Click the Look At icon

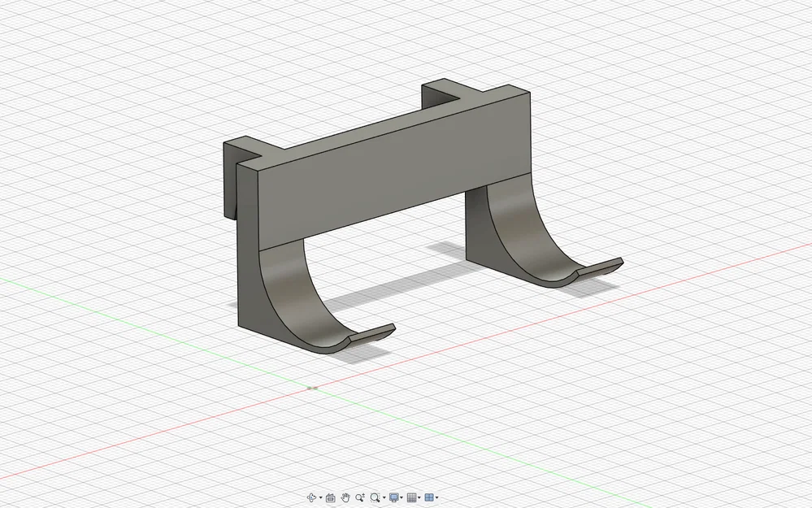tap(330, 497)
